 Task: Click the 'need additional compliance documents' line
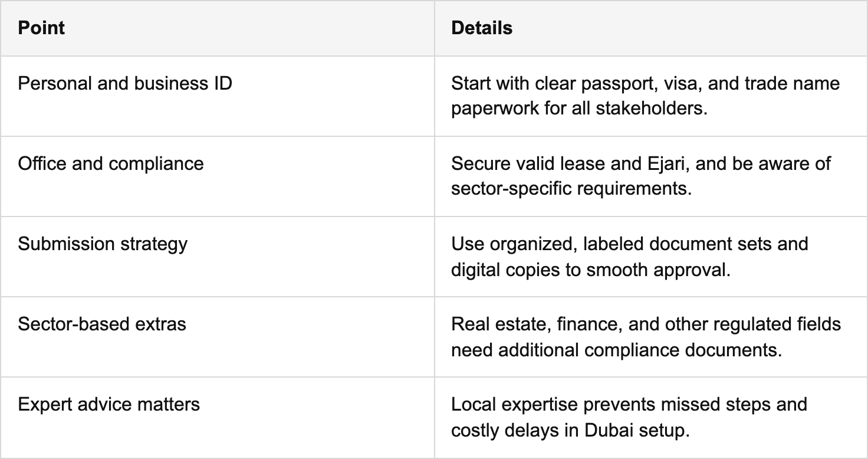[x=616, y=350]
